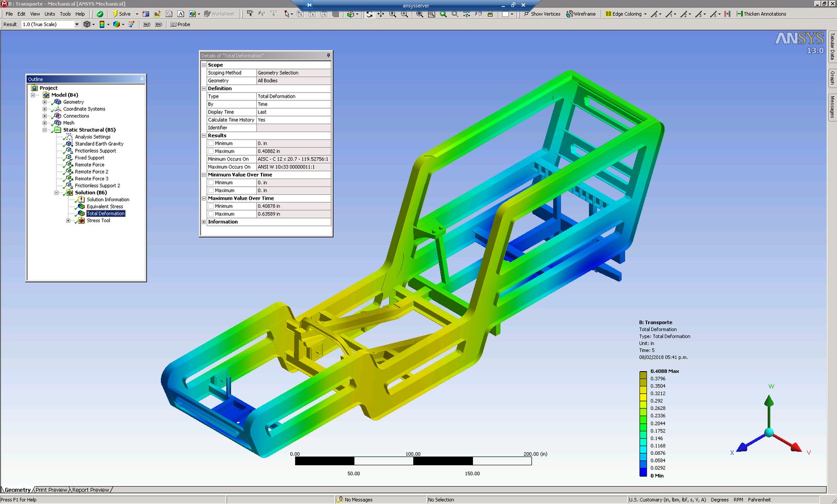
Task: Expand the Stress Tool tree node
Action: pyautogui.click(x=68, y=221)
